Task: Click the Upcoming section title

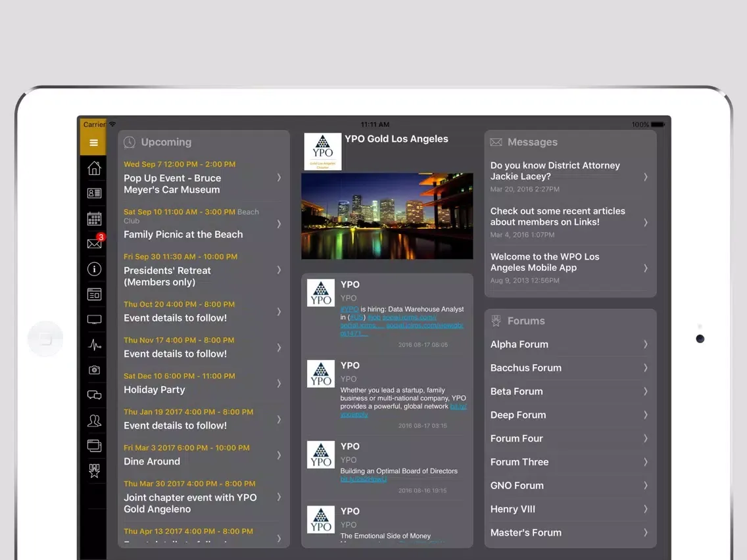Action: tap(166, 142)
